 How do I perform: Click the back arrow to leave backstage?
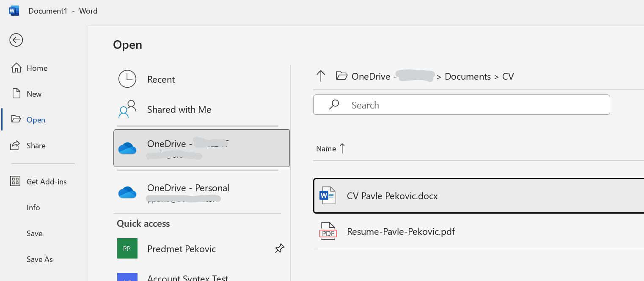point(16,40)
